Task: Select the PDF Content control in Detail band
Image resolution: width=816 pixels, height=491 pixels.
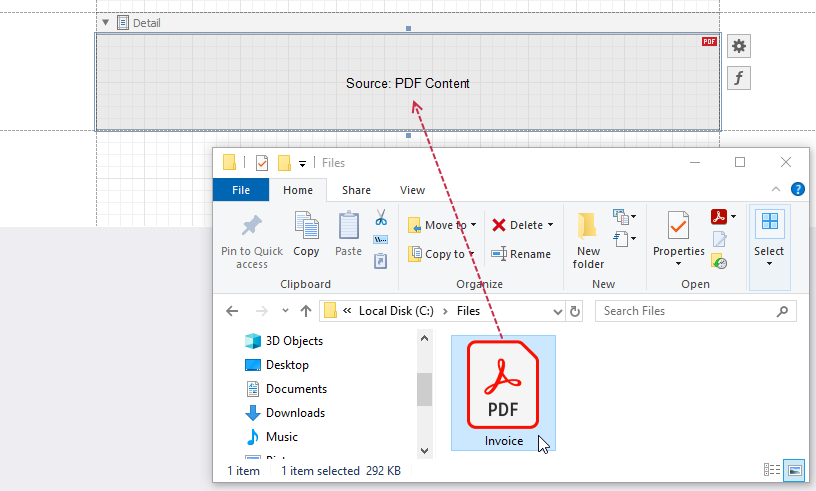Action: point(408,82)
